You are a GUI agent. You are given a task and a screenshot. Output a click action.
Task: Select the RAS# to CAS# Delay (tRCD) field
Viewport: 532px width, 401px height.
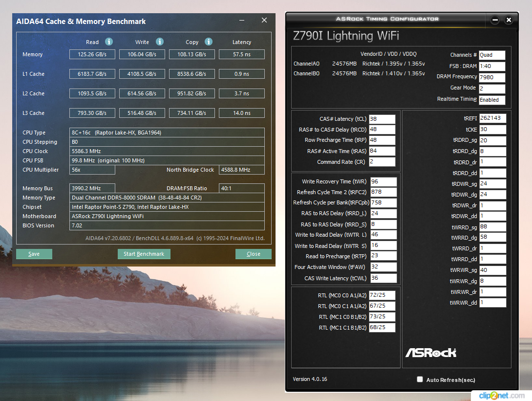tap(382, 130)
